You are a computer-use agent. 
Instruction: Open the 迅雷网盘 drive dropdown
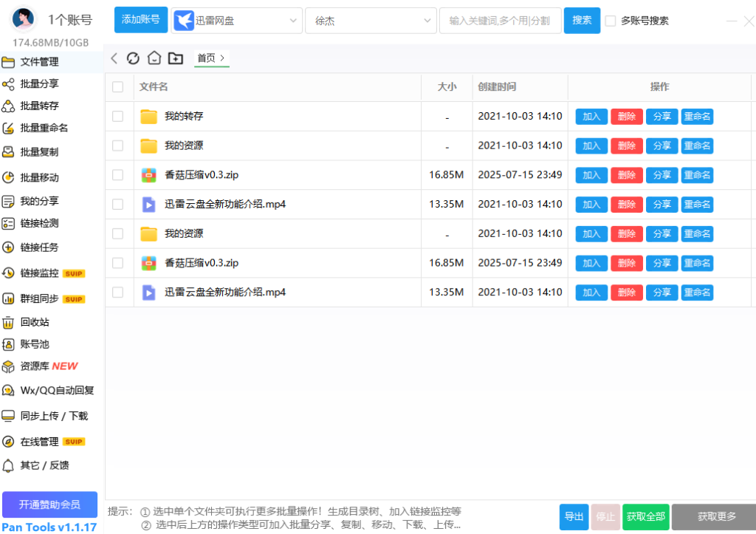(237, 21)
